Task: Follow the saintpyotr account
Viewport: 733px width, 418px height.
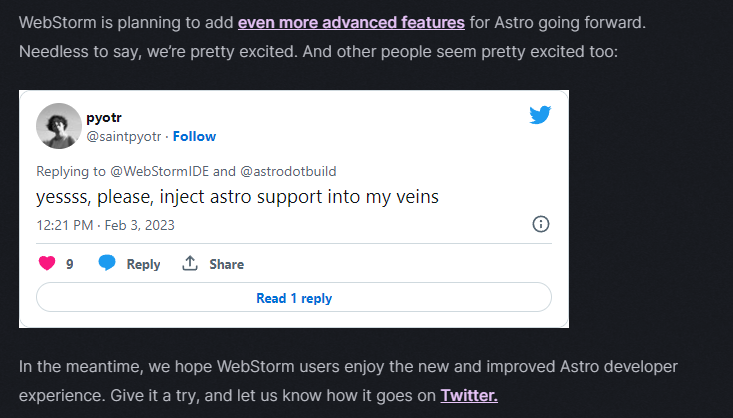Action: point(195,136)
